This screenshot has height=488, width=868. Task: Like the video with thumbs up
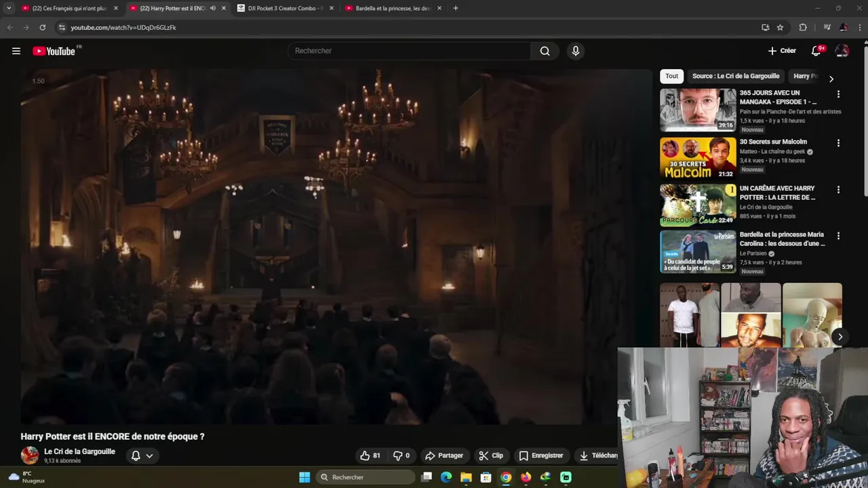[370, 455]
